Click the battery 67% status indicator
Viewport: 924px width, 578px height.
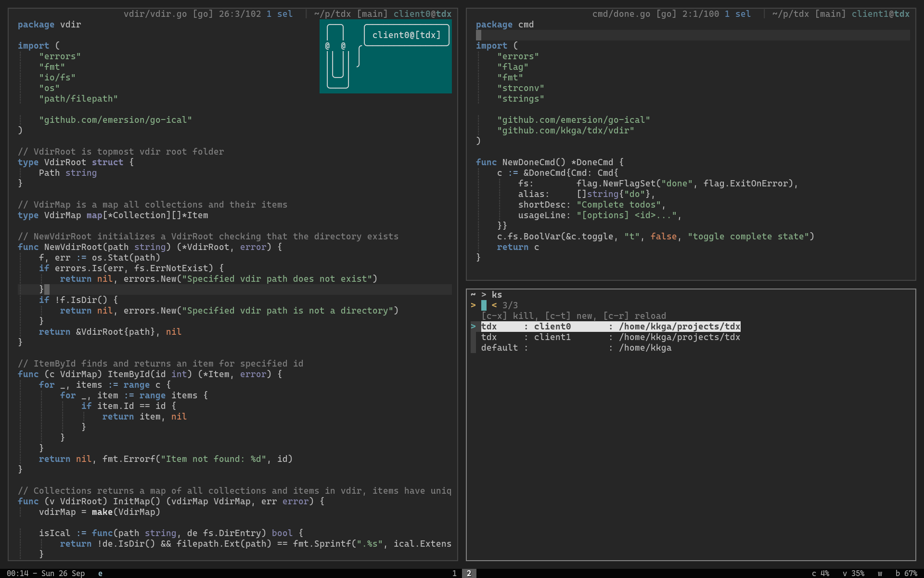906,573
